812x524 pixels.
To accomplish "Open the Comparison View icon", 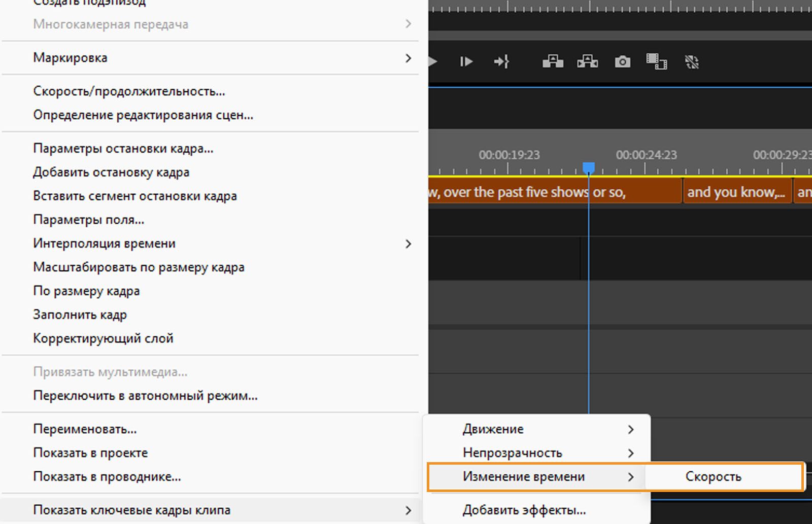I will pos(656,62).
